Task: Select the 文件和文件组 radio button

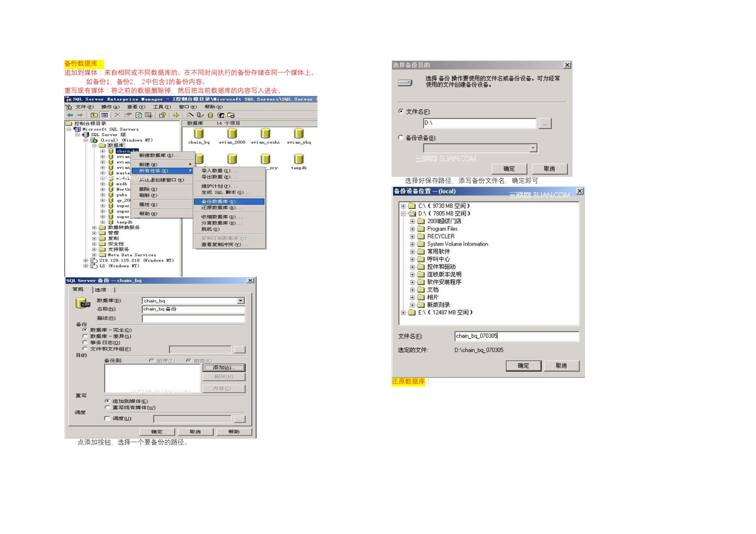Action: (x=85, y=349)
